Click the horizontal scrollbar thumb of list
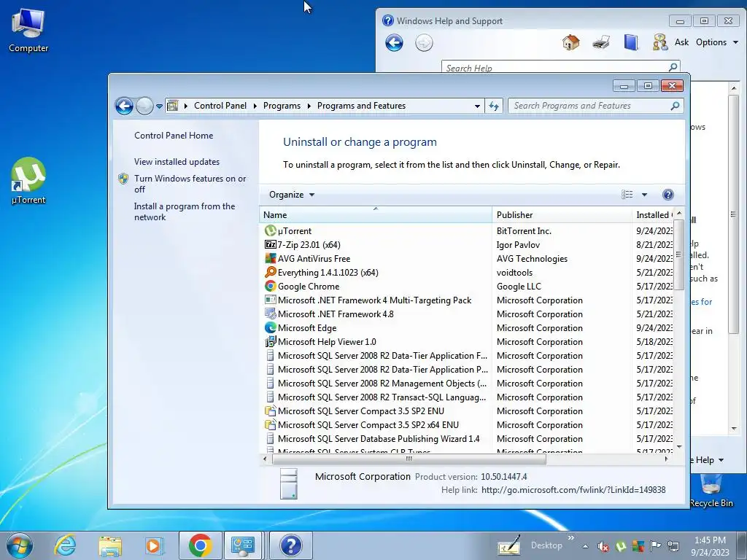This screenshot has width=747, height=560. [x=409, y=459]
